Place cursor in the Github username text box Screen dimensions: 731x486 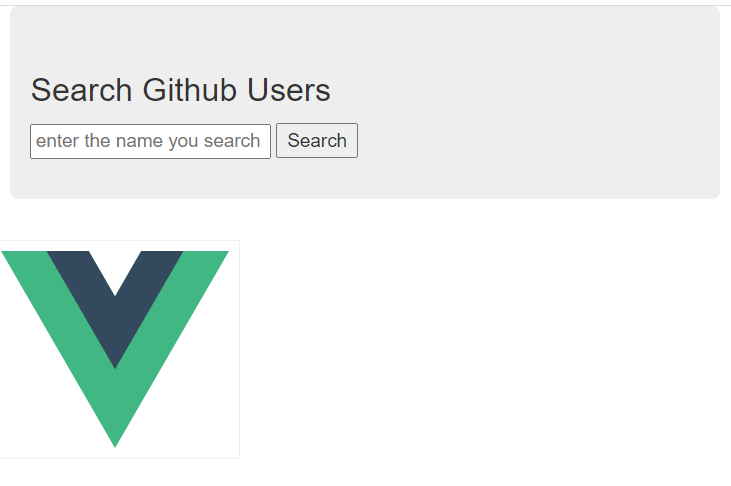pyautogui.click(x=150, y=141)
